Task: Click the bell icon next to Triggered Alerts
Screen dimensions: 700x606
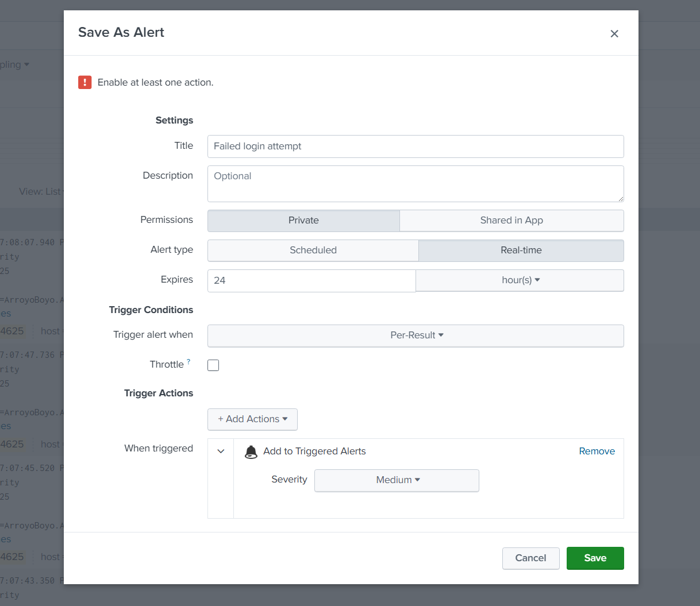Action: coord(251,451)
